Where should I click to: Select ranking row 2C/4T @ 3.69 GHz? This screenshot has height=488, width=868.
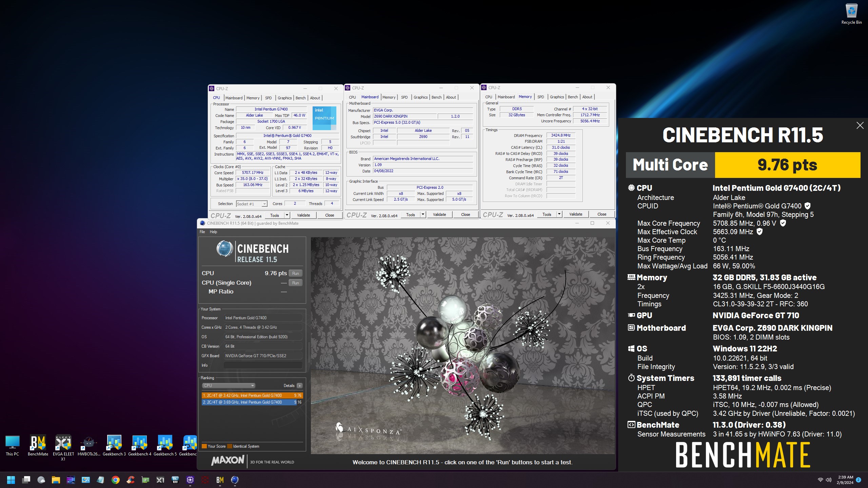click(252, 402)
